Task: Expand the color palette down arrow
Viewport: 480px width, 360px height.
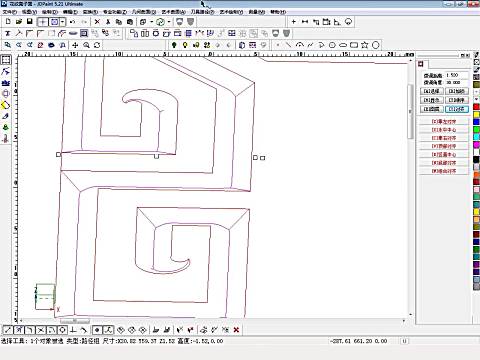Action: point(476,100)
